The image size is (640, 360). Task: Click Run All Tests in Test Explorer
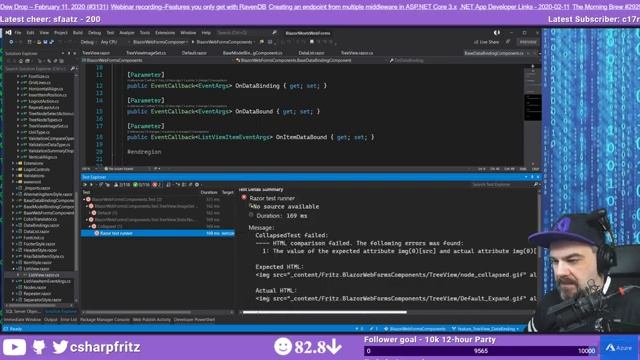(85, 185)
